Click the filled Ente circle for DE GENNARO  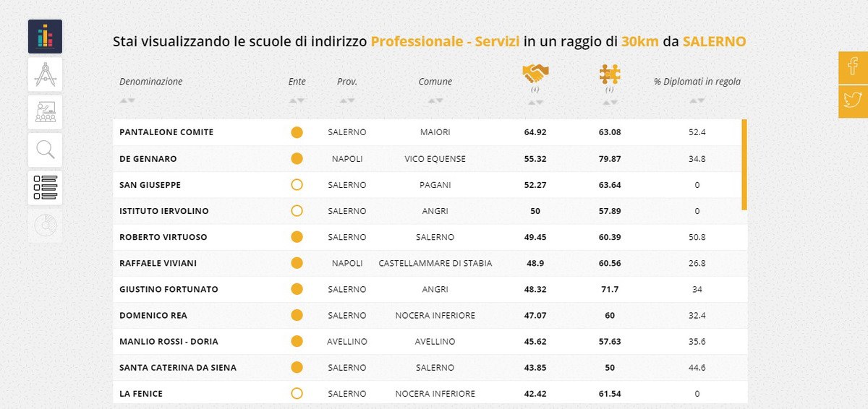tap(297, 159)
